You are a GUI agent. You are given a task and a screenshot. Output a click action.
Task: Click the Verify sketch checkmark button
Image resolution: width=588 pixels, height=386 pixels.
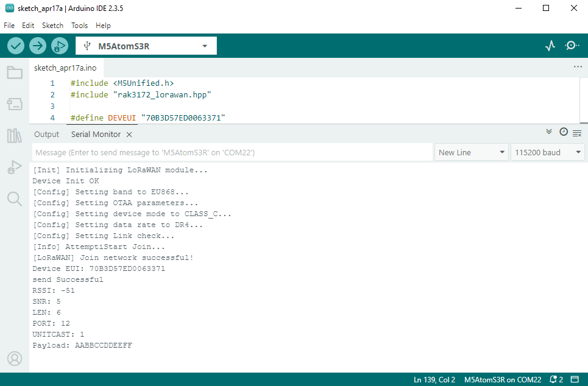(16, 46)
